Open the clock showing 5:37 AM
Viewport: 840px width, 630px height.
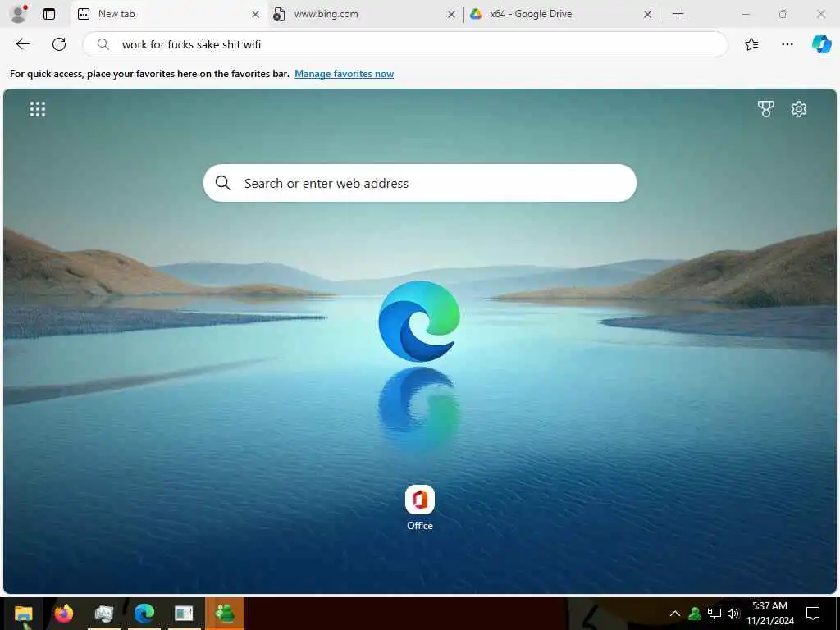click(769, 614)
